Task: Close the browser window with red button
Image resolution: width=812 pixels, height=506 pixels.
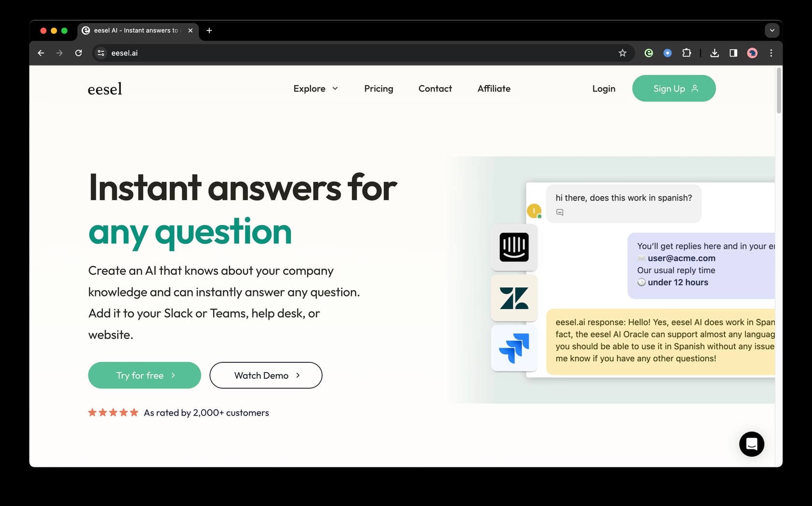Action: point(43,30)
